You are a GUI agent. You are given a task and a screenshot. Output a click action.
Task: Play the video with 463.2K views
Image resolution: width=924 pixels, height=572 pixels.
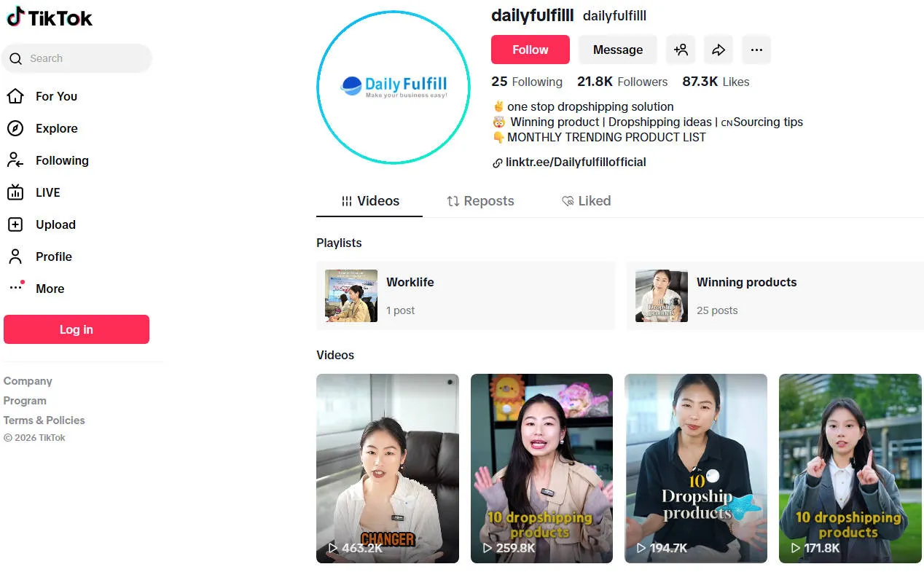388,468
